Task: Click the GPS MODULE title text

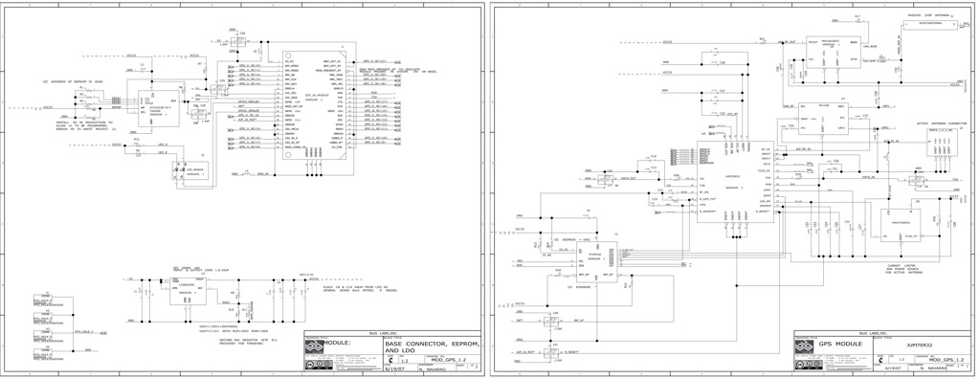Action: tap(840, 345)
